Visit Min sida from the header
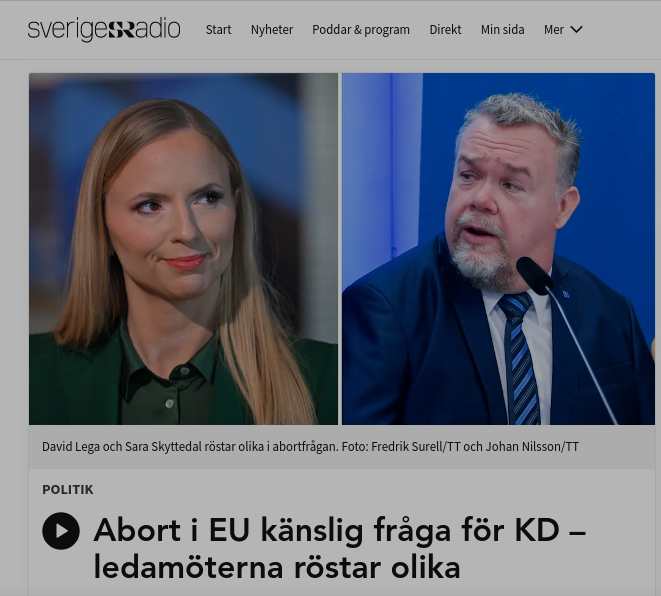 point(502,30)
